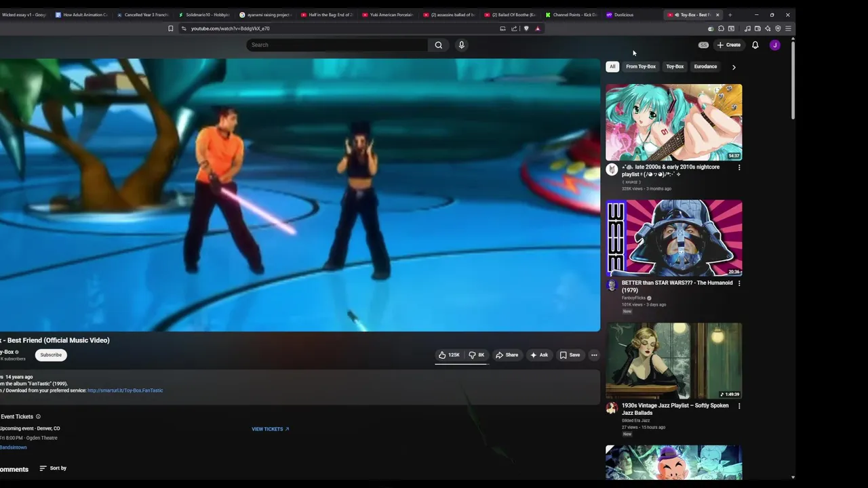
Task: Switch to Half in the Bag tab
Action: (x=327, y=14)
